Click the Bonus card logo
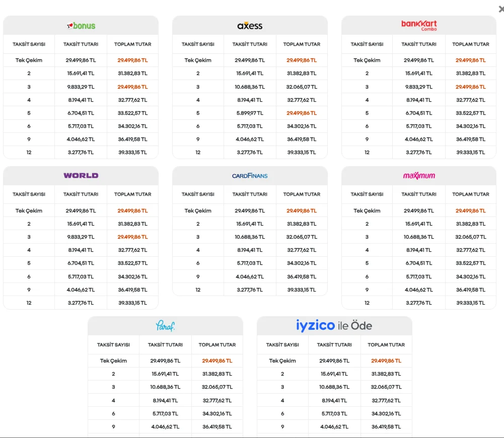The height and width of the screenshot is (438, 504). [81, 26]
